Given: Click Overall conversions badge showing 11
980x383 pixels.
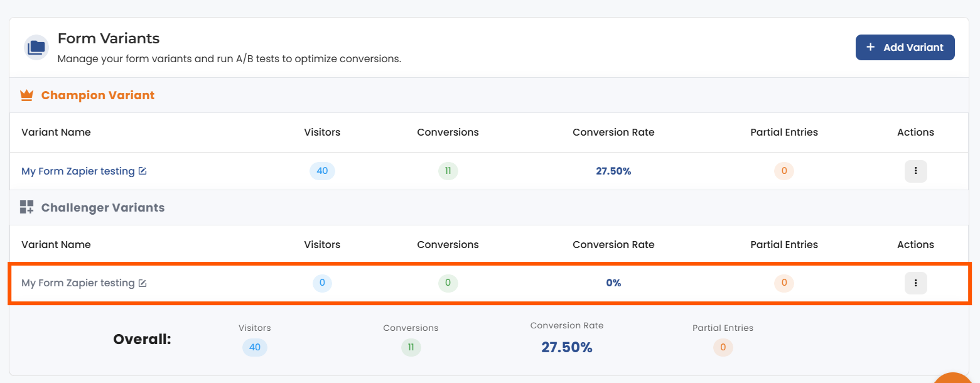Looking at the screenshot, I should 411,347.
